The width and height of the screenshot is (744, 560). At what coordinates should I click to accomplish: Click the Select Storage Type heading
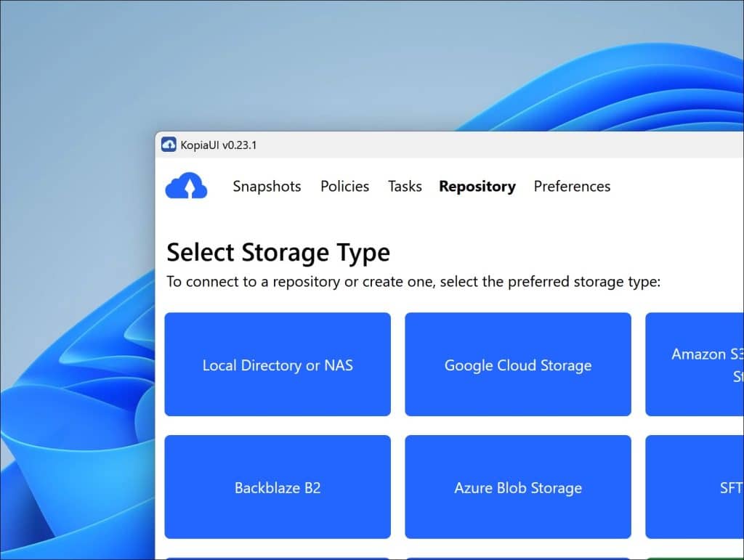(278, 252)
